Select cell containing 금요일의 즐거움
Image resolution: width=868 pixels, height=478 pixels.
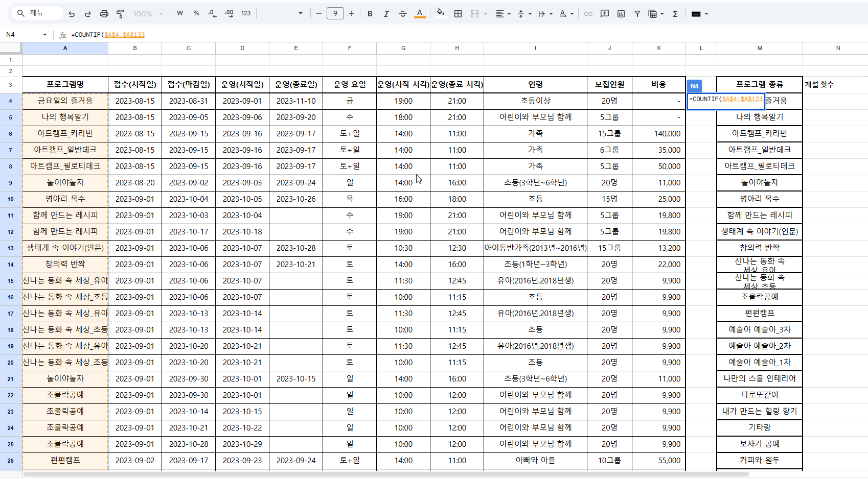(x=65, y=101)
